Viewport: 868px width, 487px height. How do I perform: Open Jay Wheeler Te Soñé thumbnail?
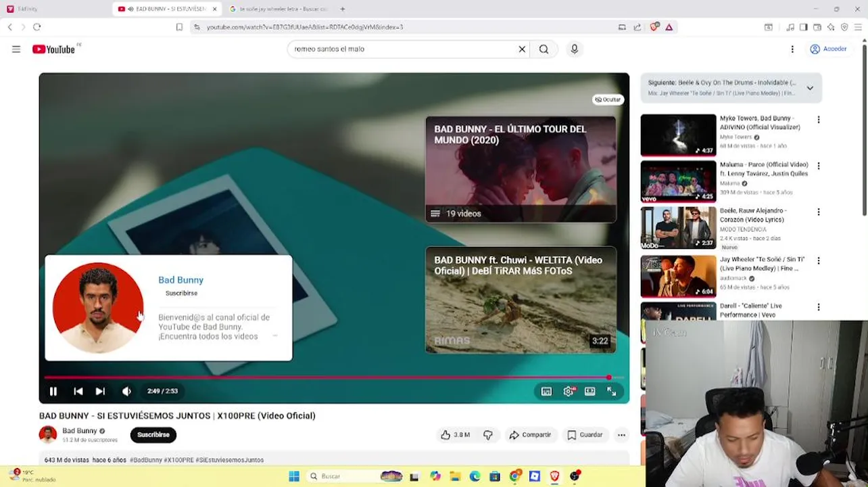678,276
